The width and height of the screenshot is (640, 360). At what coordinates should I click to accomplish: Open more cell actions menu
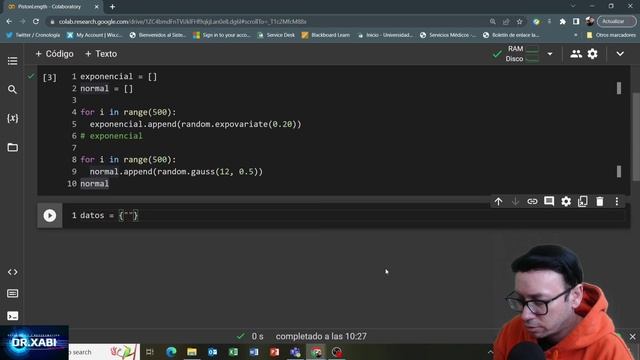(x=617, y=202)
